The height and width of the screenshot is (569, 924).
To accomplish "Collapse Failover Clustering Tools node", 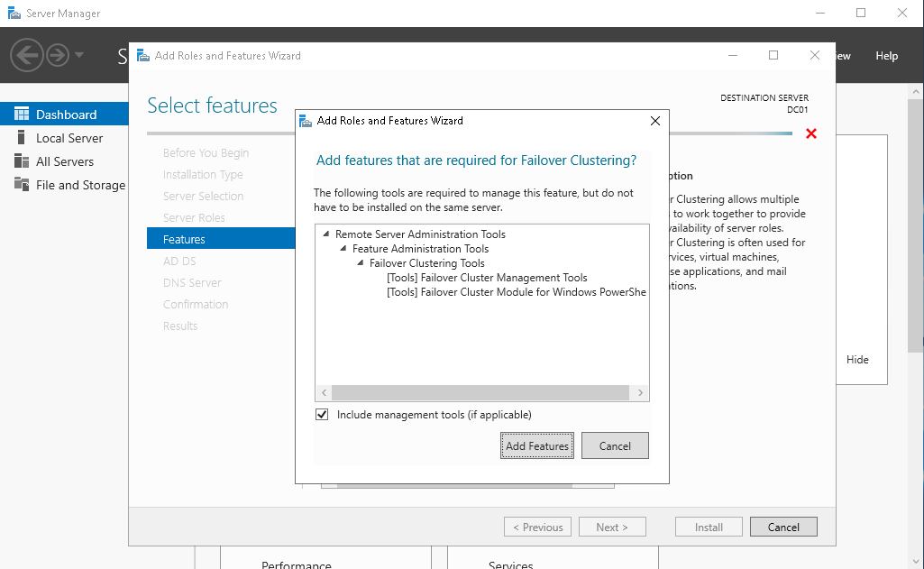I will coord(360,263).
